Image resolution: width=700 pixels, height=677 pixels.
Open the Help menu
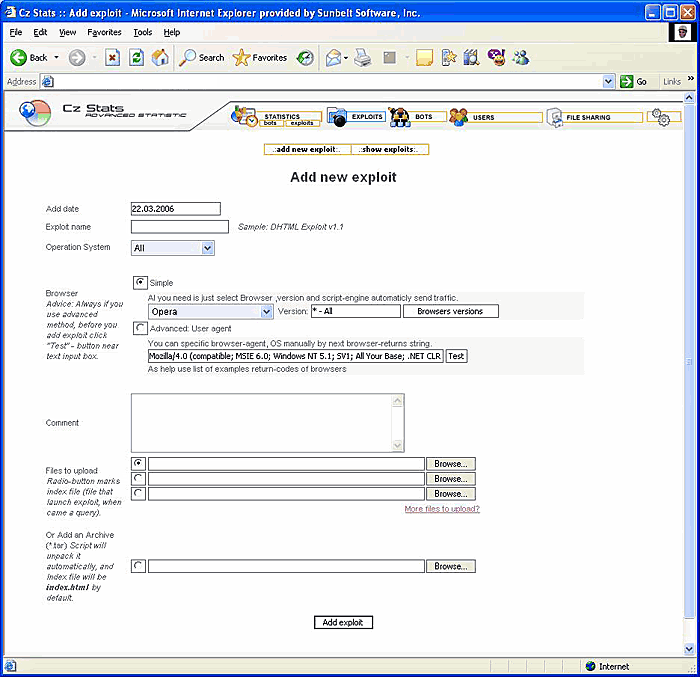point(172,32)
